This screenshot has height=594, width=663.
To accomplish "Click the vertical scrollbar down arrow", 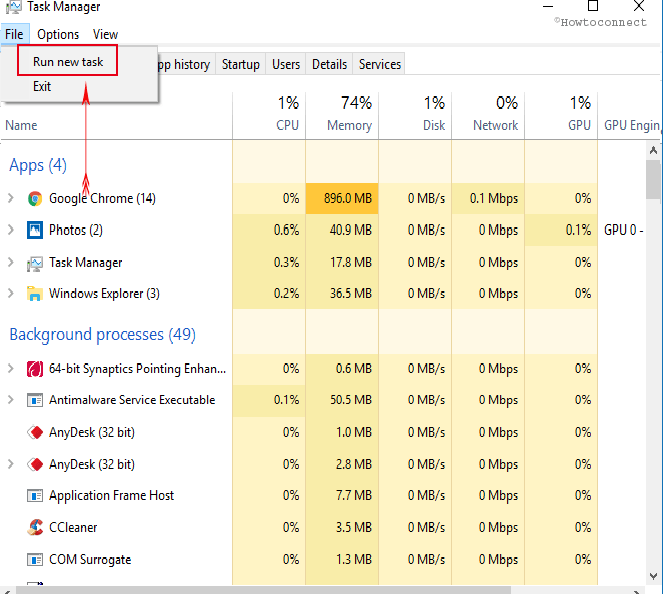I will [x=653, y=576].
